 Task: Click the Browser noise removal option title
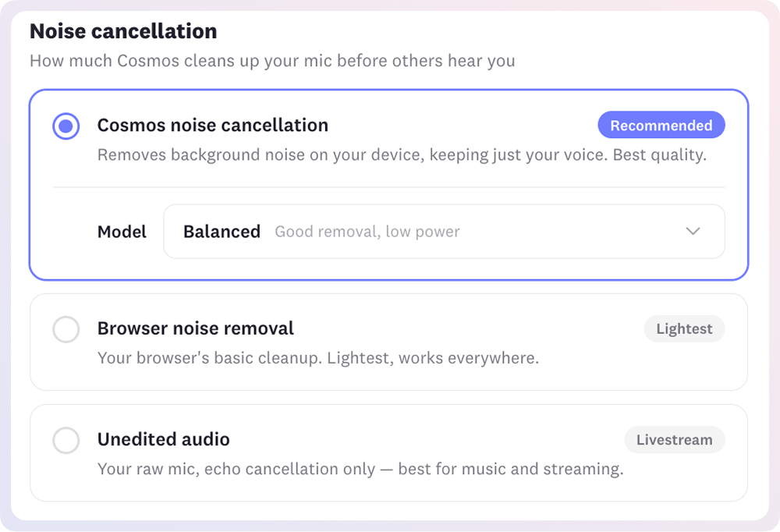click(x=196, y=328)
